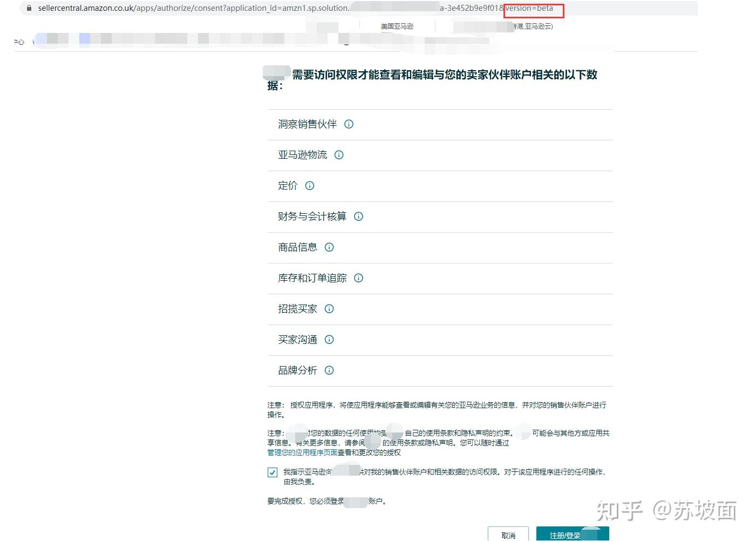Viewport: 756px width, 541px height.
Task: Click the info icon next to 定价
Action: tap(310, 186)
